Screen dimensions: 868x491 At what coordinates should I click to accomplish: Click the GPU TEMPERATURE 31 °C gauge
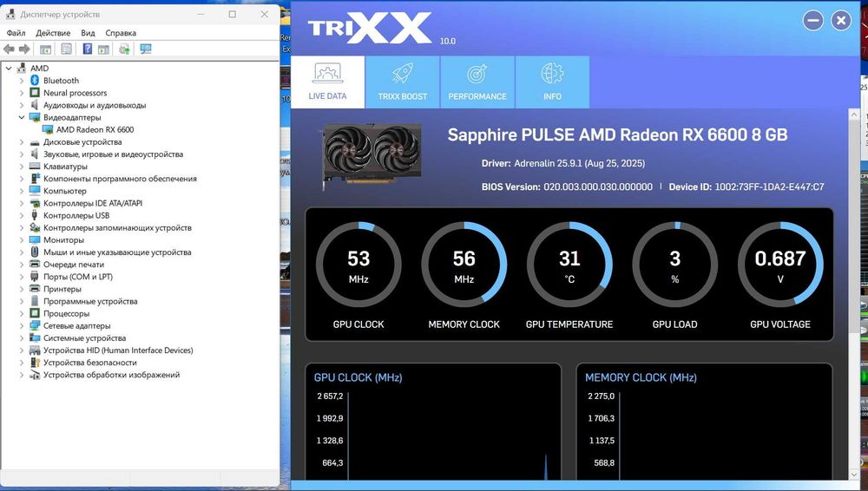pos(569,265)
